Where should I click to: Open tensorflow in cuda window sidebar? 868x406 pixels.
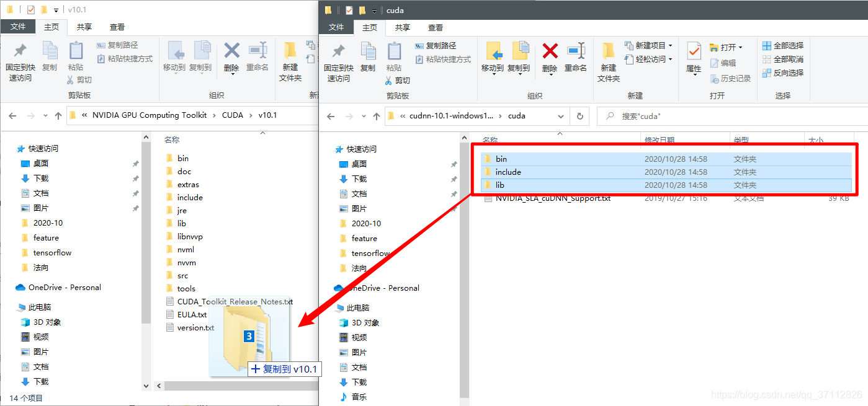coord(370,254)
